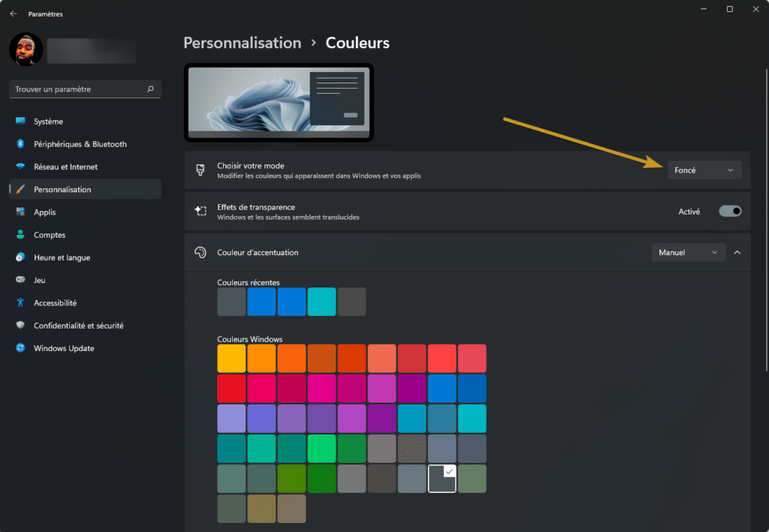Open the Comptes section
Image resolution: width=769 pixels, height=532 pixels.
pyautogui.click(x=85, y=235)
